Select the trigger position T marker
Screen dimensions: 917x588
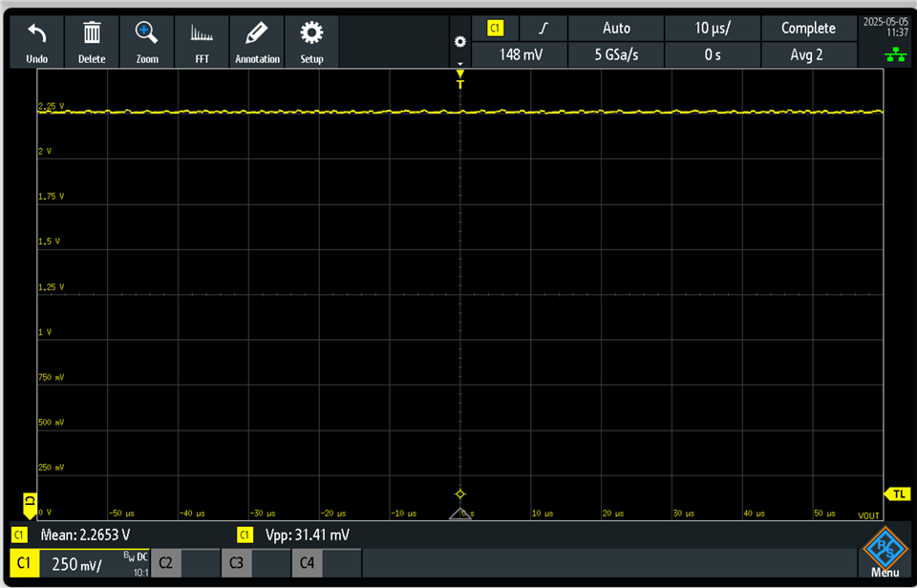[x=460, y=79]
